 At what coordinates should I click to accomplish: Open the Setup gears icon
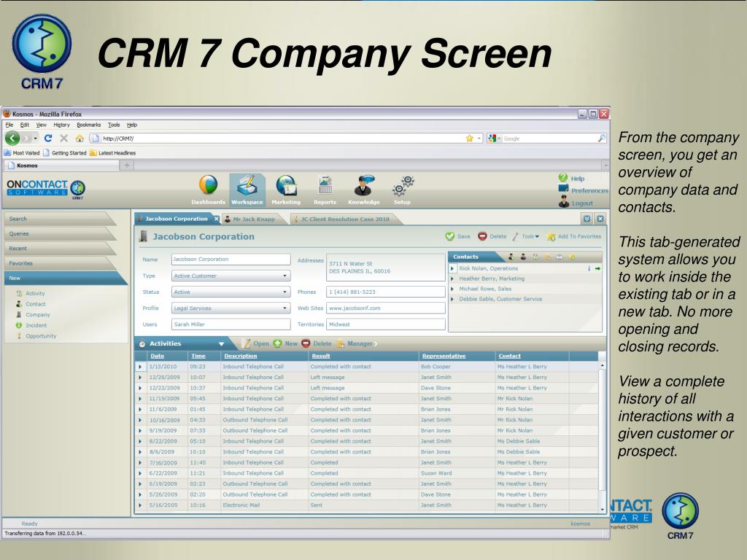click(403, 186)
